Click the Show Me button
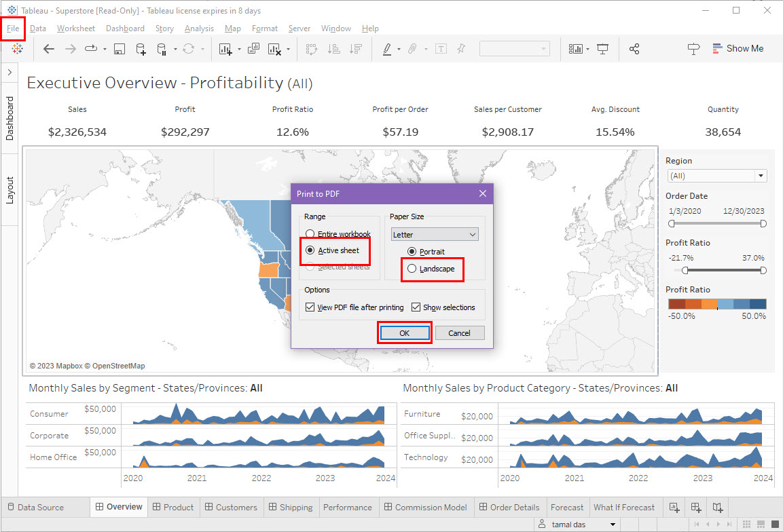Image resolution: width=783 pixels, height=532 pixels. [738, 48]
